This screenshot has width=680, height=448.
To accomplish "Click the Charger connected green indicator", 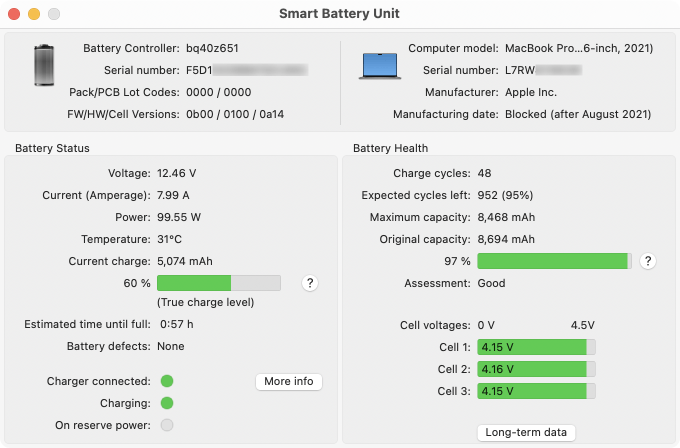I will (167, 381).
